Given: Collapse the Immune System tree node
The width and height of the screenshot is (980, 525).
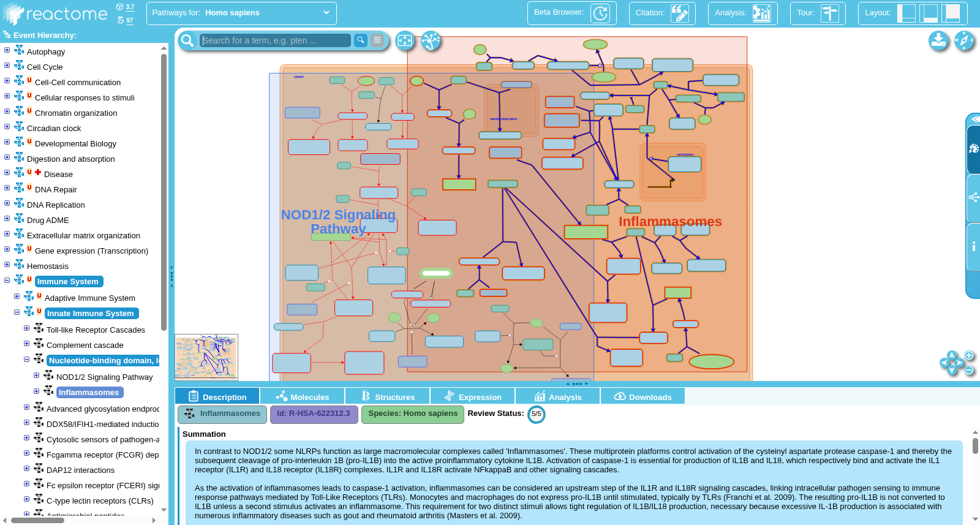Looking at the screenshot, I should pos(7,280).
